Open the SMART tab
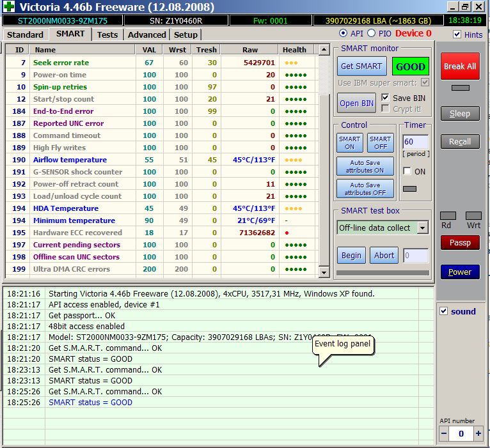This screenshot has height=448, width=490. pyautogui.click(x=70, y=34)
